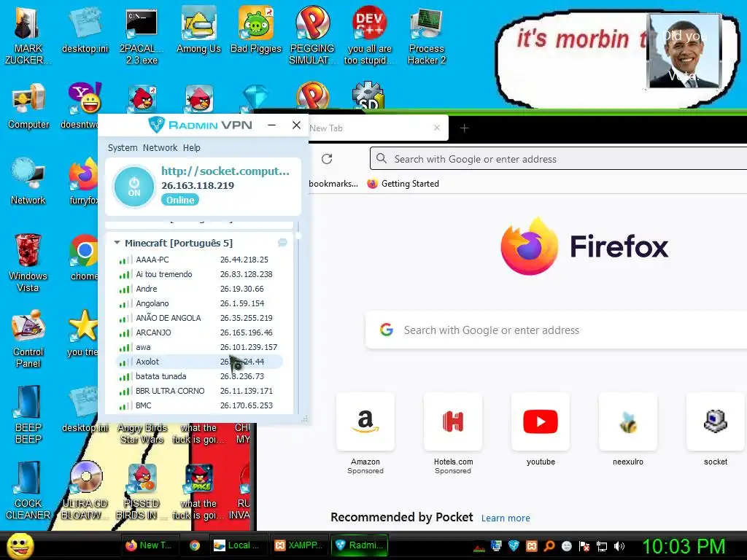Viewport: 747px width, 560px height.
Task: Open the Windows Vista recycle bin icon
Action: coord(28,262)
